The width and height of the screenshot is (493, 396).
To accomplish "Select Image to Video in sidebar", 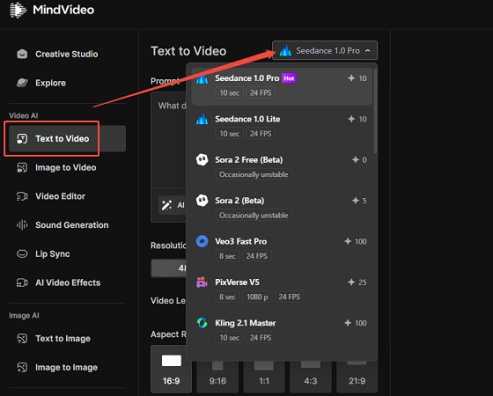I will point(67,167).
